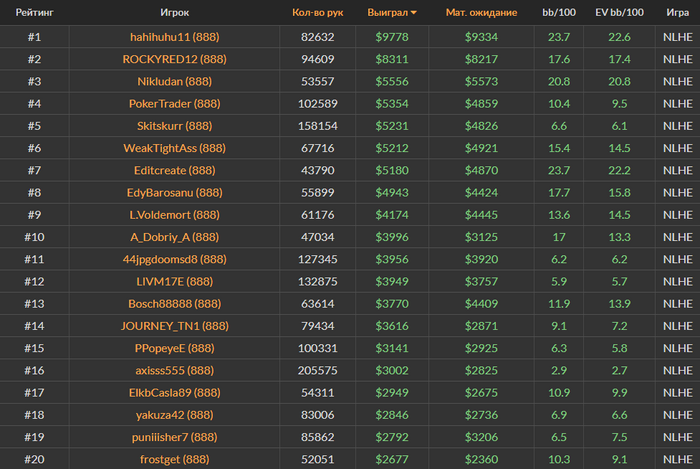
Task: Click the Рейтинг column header
Action: tap(34, 12)
